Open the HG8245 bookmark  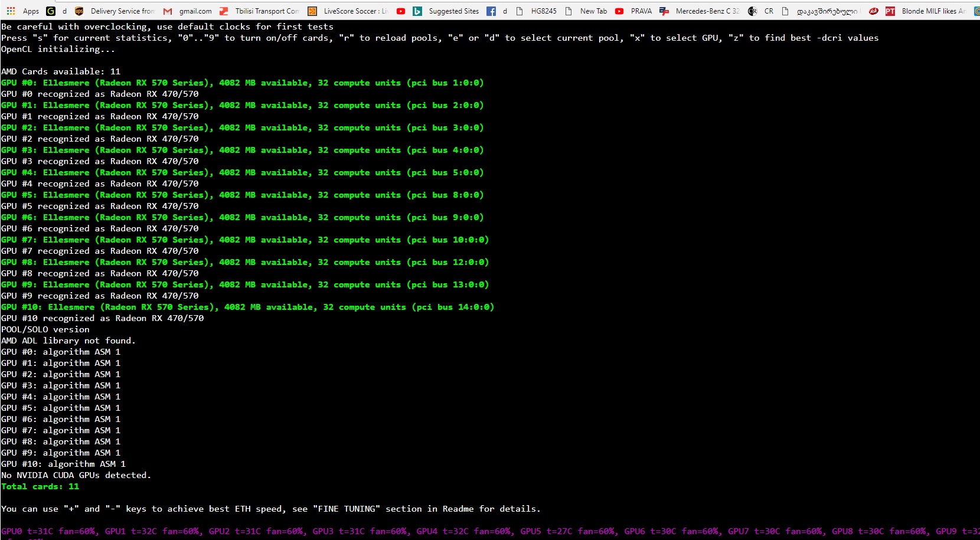pyautogui.click(x=536, y=11)
